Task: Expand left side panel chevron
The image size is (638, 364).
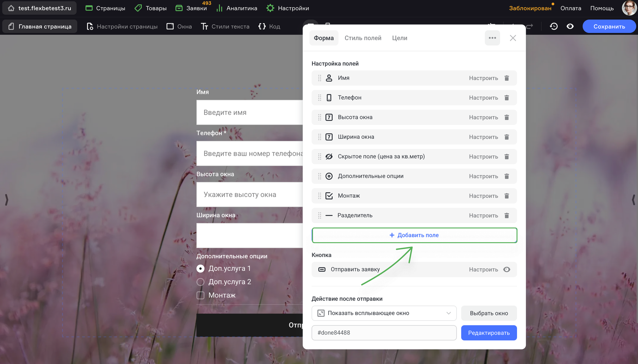Action: click(6, 200)
